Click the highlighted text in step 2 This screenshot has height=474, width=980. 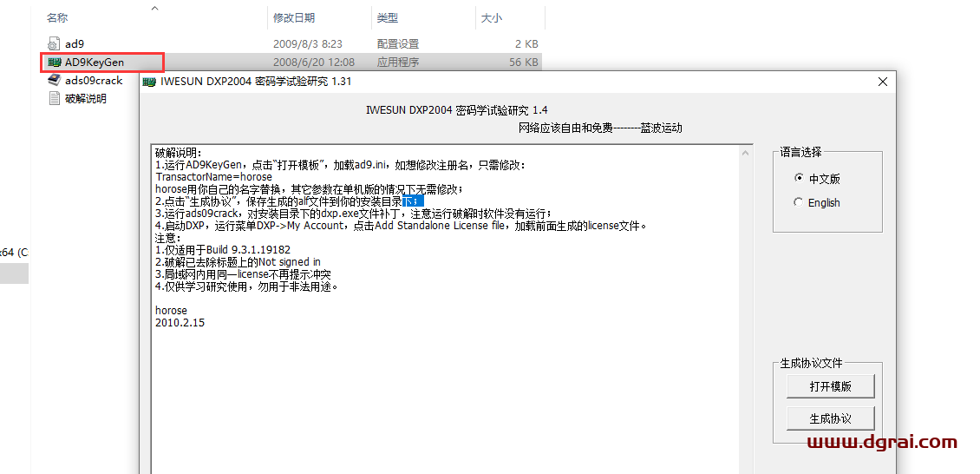(413, 201)
